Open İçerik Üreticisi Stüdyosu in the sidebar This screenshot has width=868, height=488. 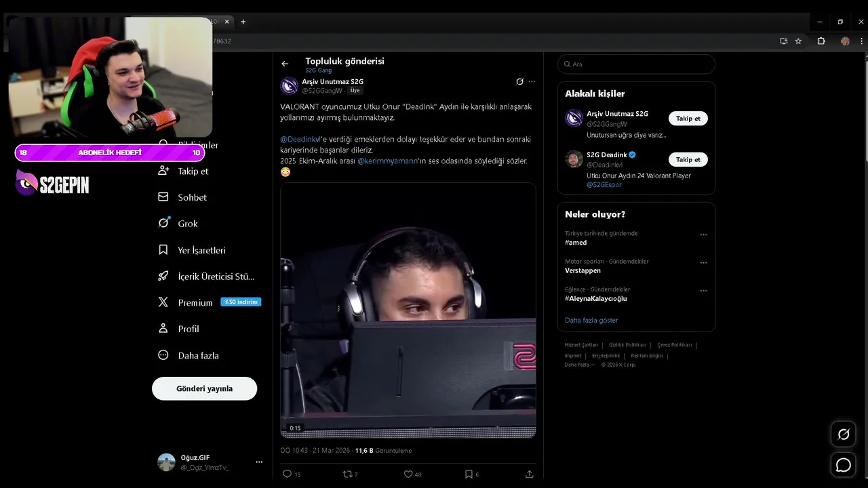[207, 277]
